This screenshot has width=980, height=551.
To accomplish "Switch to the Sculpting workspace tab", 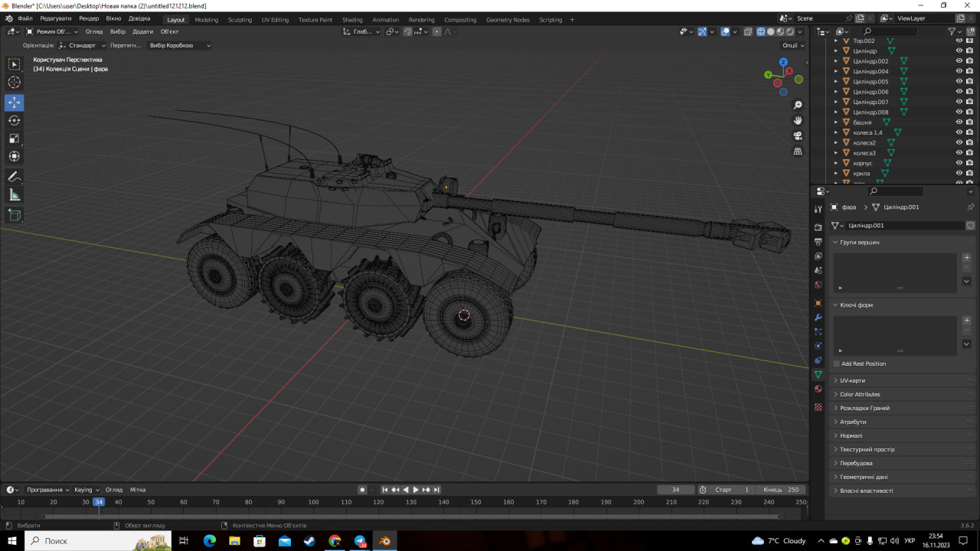I will [x=240, y=20].
